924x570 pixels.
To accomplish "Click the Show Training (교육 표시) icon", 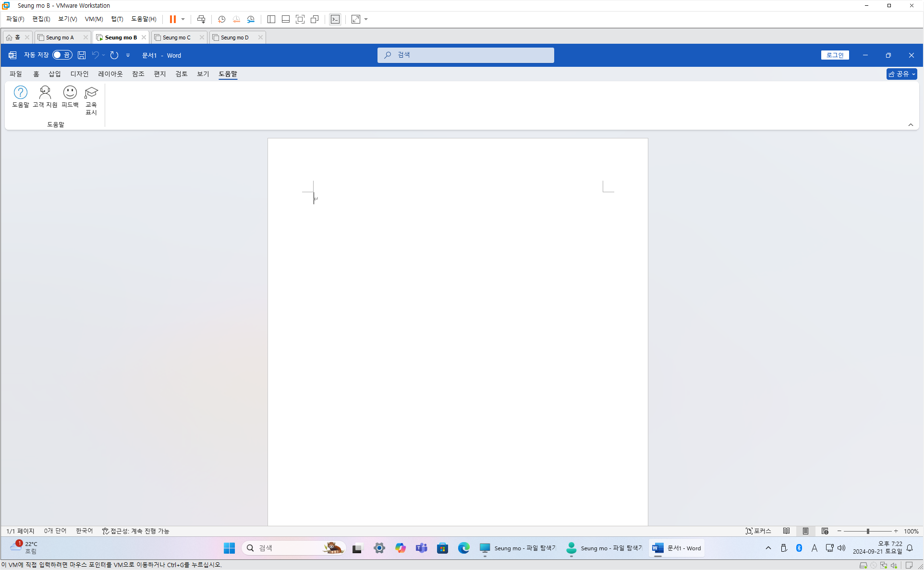I will [91, 99].
